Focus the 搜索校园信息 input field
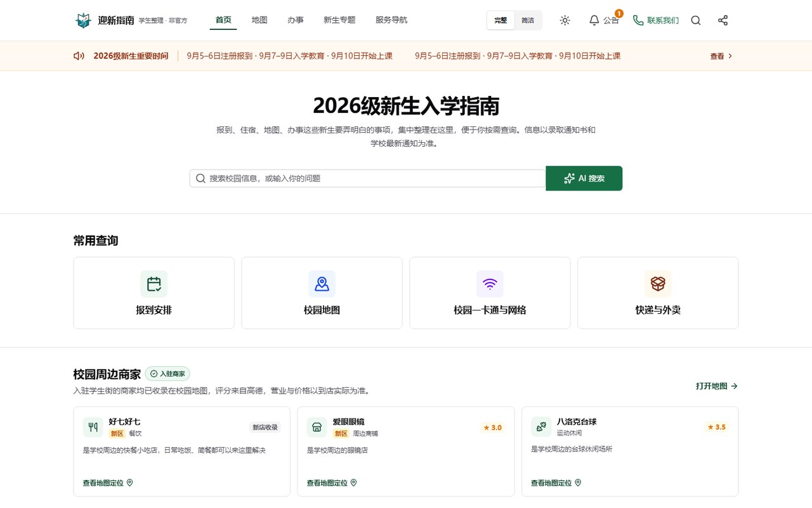 (368, 178)
